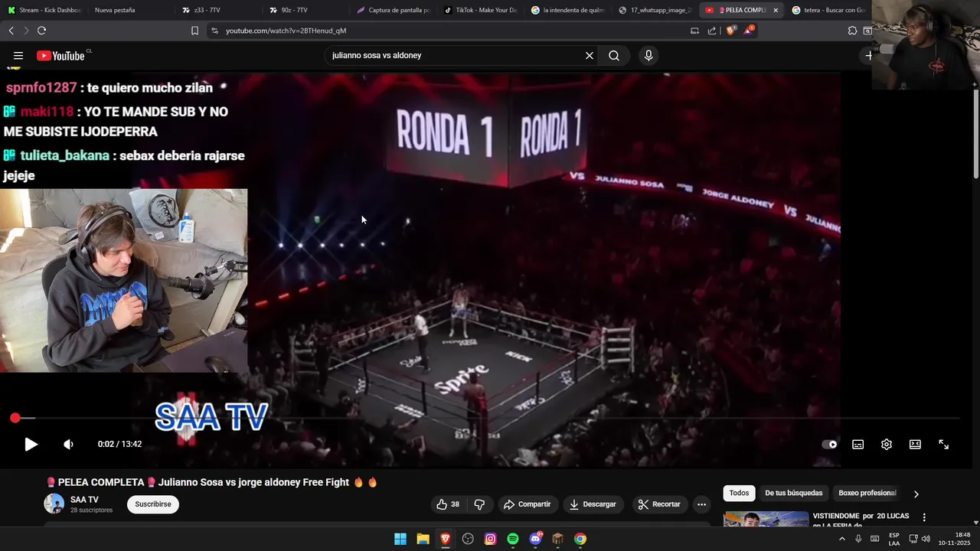The width and height of the screenshot is (980, 551).
Task: Open Instagram from the taskbar
Action: 490,539
